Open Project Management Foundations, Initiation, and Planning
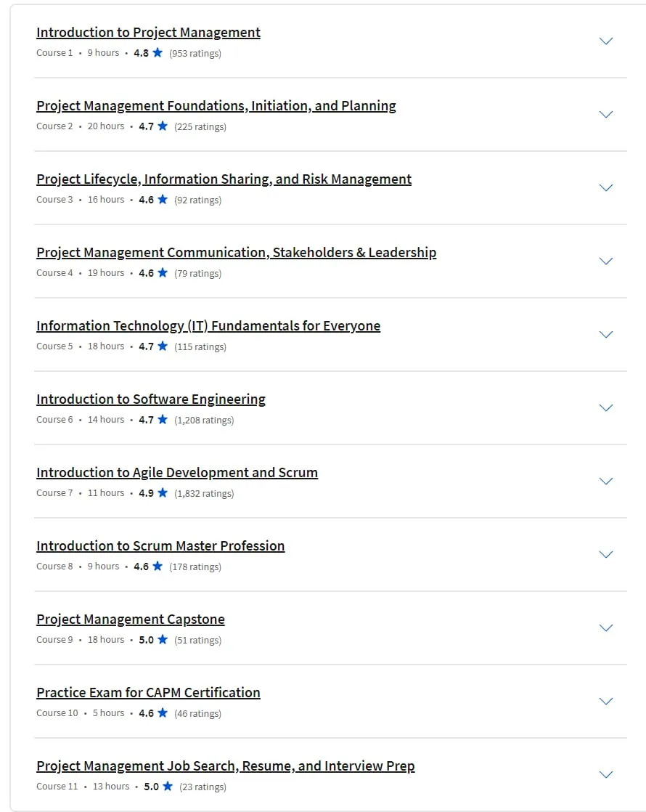Screen dimensions: 646x812 pos(216,106)
